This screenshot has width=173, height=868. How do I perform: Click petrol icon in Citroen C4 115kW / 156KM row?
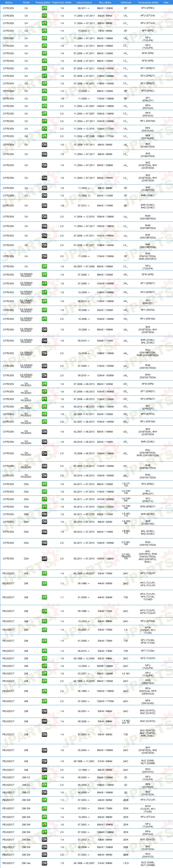pos(44,99)
